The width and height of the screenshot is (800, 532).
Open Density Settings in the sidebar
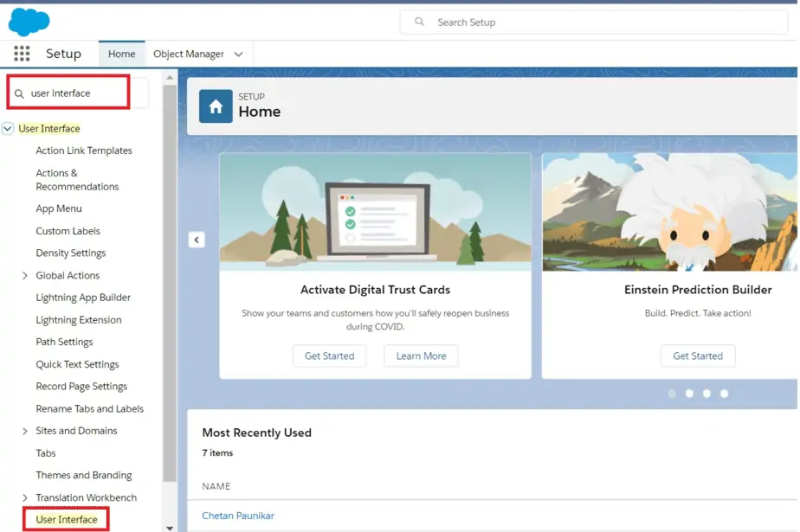(69, 253)
